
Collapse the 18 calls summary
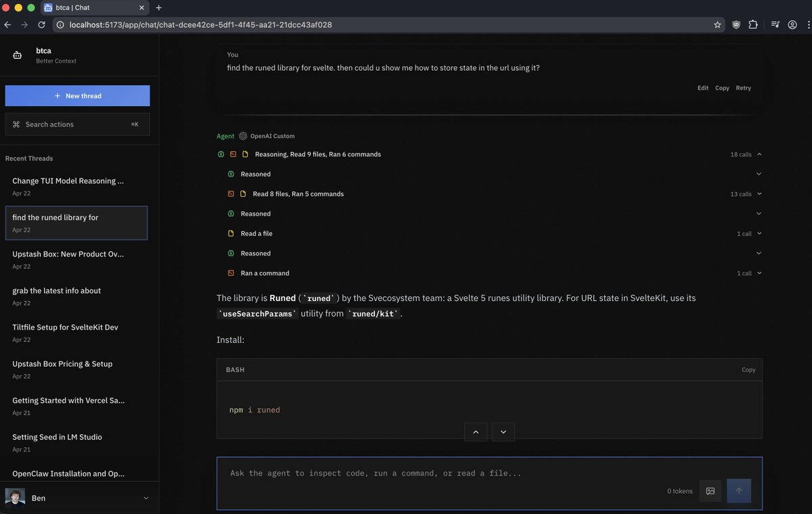tap(759, 154)
